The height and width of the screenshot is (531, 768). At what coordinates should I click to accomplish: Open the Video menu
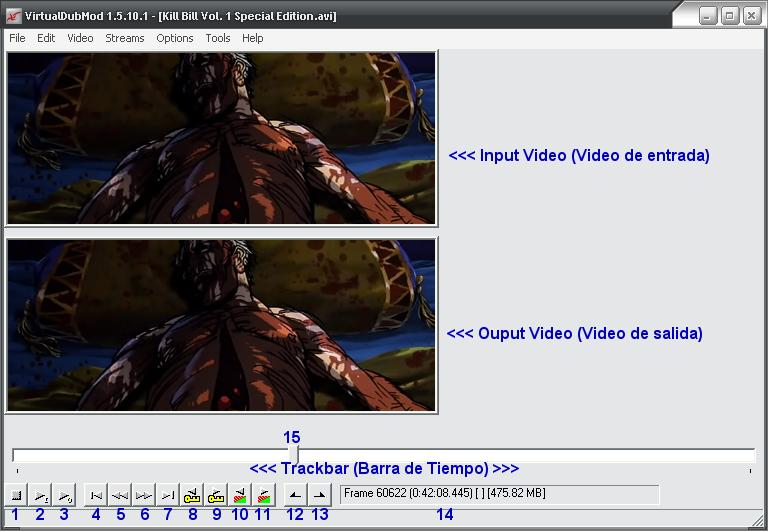click(x=80, y=38)
